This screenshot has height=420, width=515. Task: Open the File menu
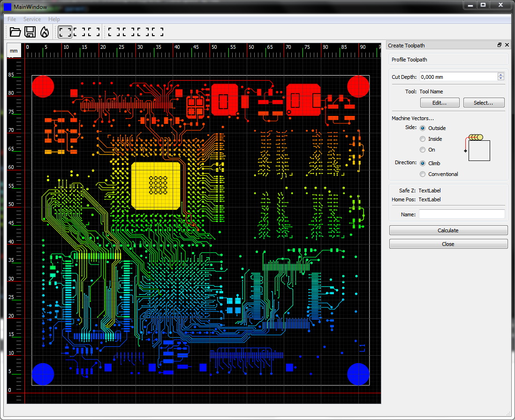[12, 19]
